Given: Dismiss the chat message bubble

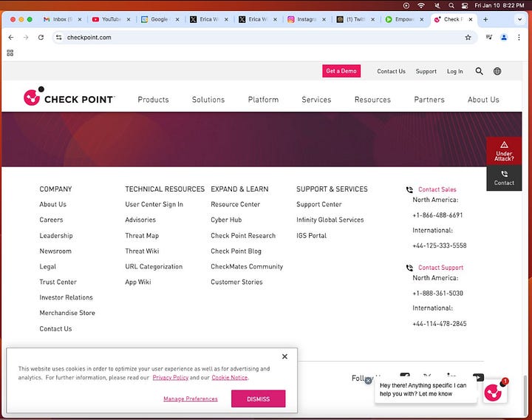Looking at the screenshot, I should point(368,381).
